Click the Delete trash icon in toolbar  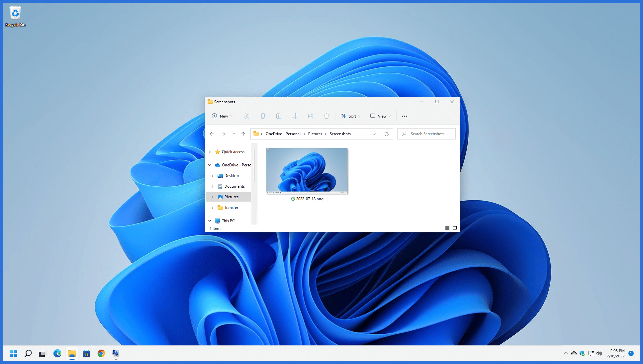326,116
